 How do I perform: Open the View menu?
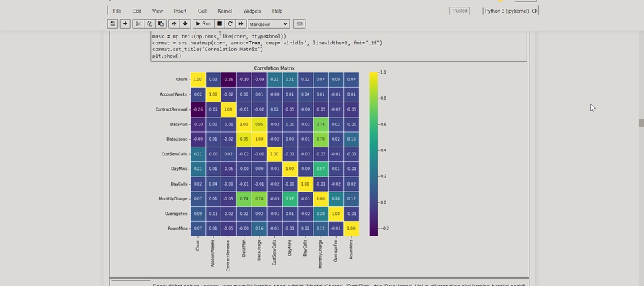point(157,11)
